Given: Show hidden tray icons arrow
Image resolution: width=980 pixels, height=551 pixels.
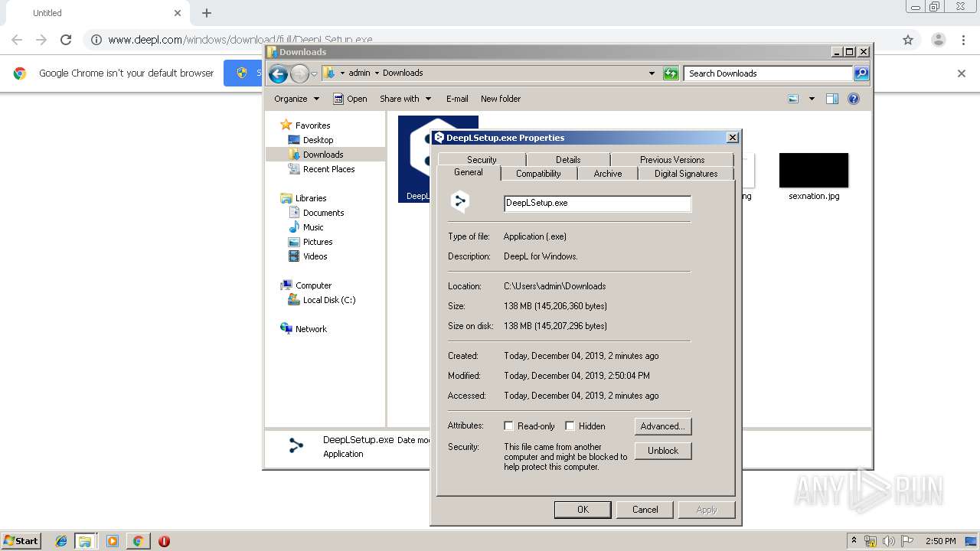Looking at the screenshot, I should click(854, 541).
